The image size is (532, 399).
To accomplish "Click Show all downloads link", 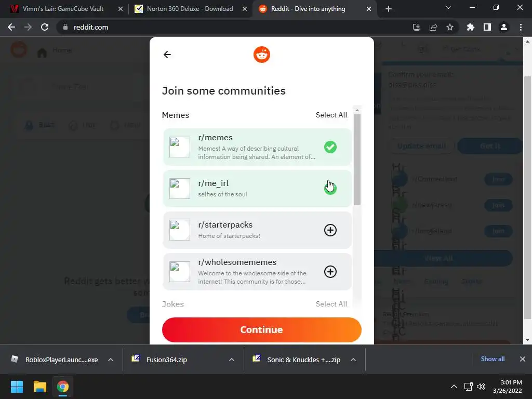I will (x=493, y=359).
